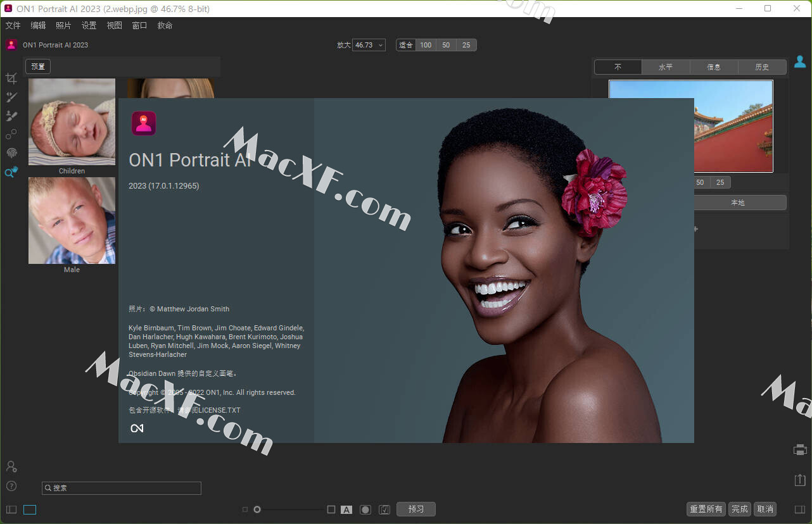The image size is (812, 524).
Task: Click the 适合 fit zoom button
Action: coord(406,45)
